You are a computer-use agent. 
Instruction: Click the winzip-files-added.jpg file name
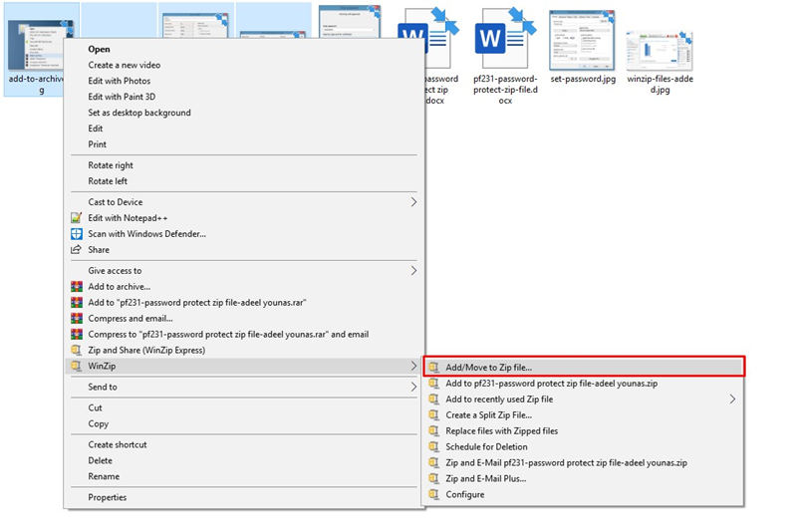tap(660, 85)
